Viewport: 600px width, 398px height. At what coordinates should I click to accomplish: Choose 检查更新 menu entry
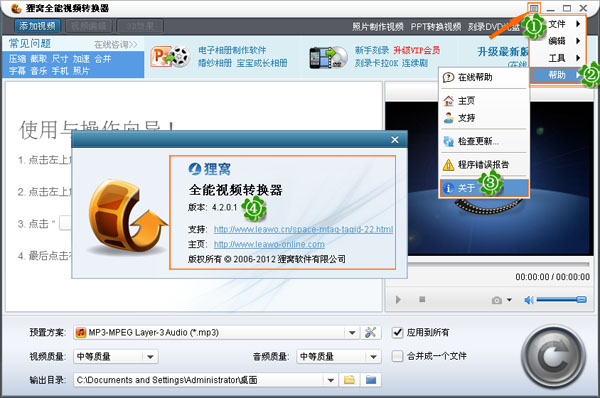[x=484, y=141]
